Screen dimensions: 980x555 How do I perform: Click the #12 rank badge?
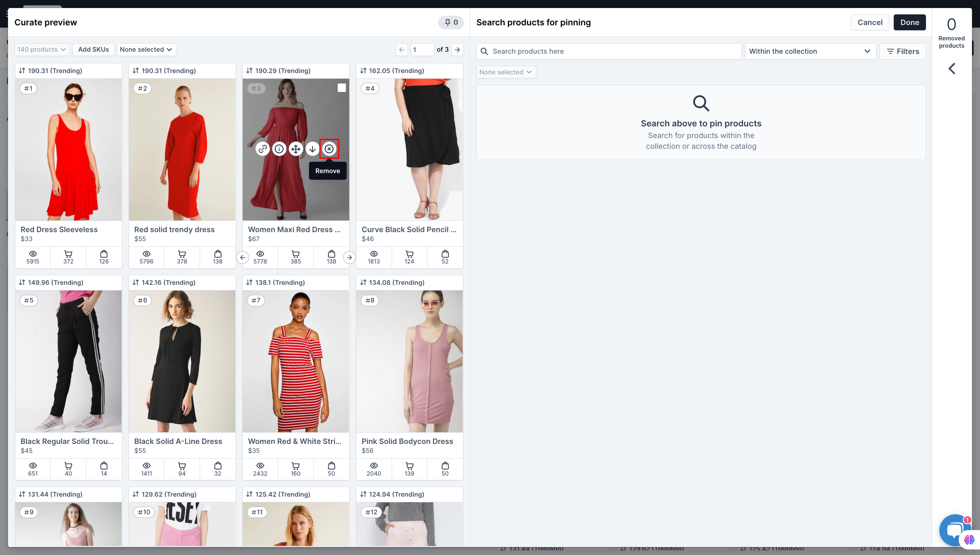pos(371,512)
